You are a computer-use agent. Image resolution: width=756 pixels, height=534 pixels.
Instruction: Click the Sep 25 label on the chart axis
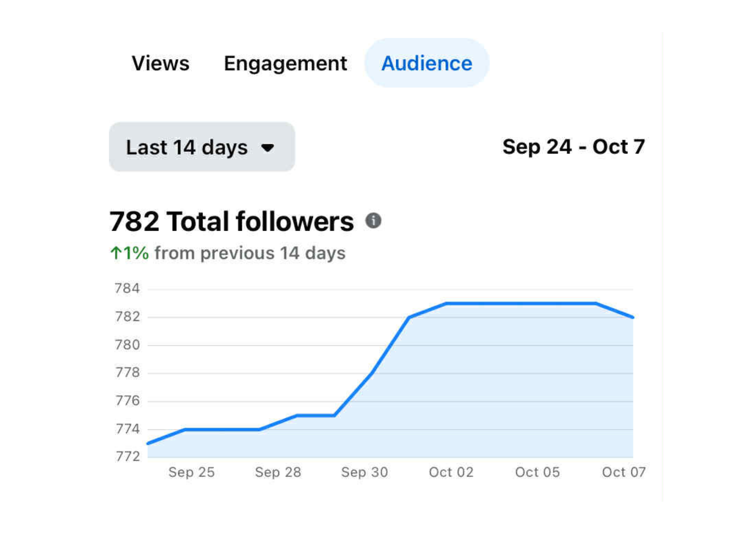(192, 472)
